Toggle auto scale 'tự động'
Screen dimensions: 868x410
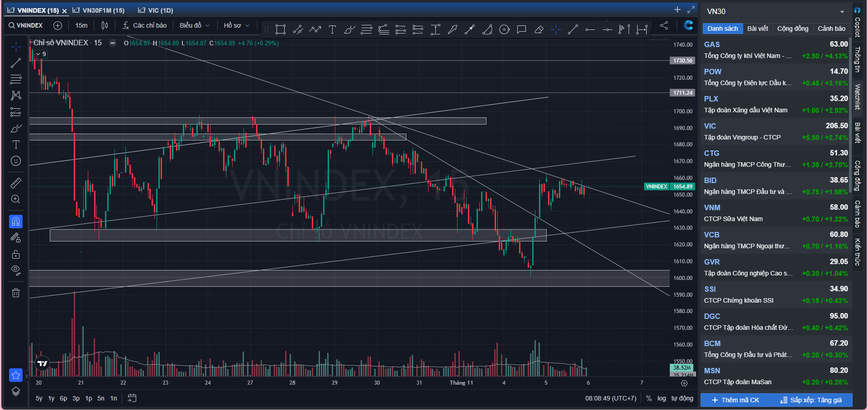click(682, 399)
